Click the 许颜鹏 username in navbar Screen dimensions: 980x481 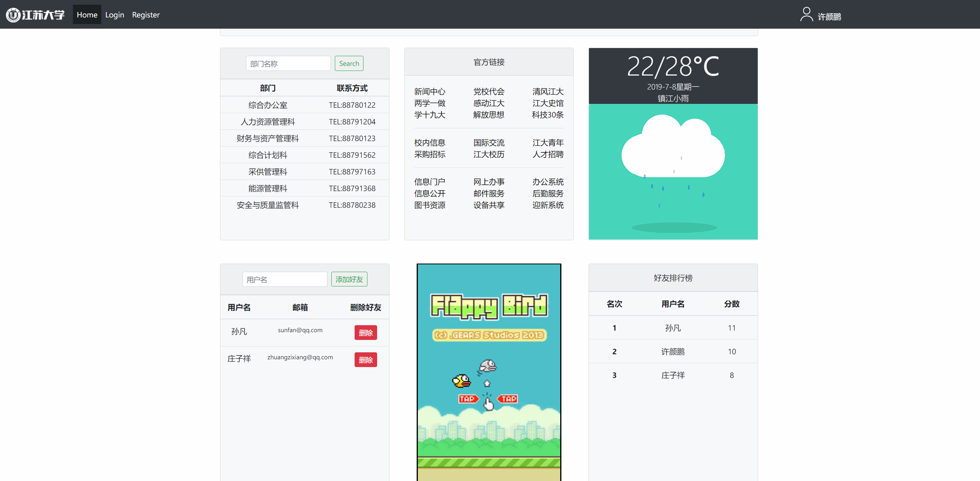829,17
